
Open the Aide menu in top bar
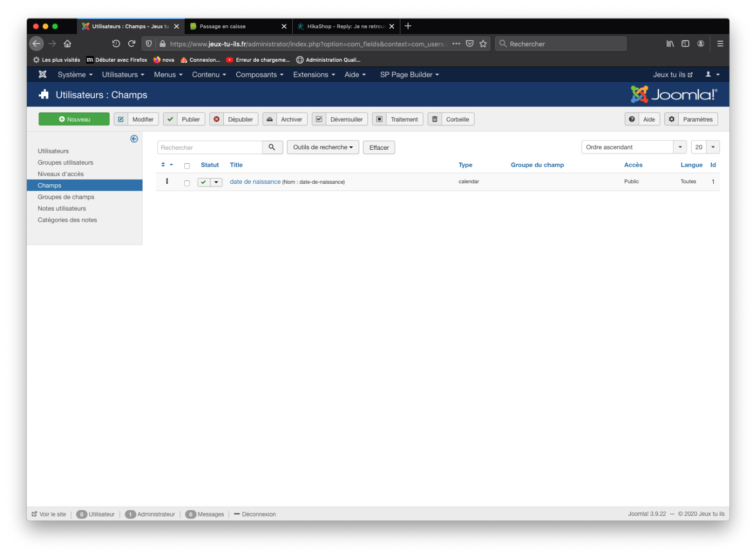(355, 75)
